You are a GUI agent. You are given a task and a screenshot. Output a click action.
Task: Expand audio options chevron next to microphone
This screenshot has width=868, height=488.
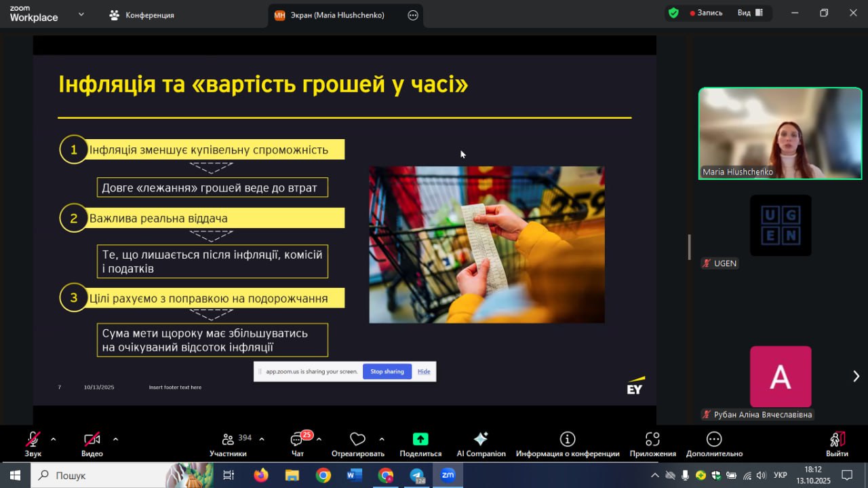pos(54,439)
